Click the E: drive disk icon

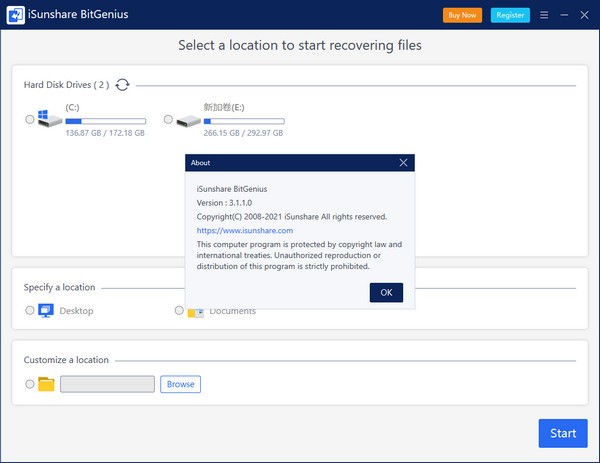pyautogui.click(x=187, y=120)
